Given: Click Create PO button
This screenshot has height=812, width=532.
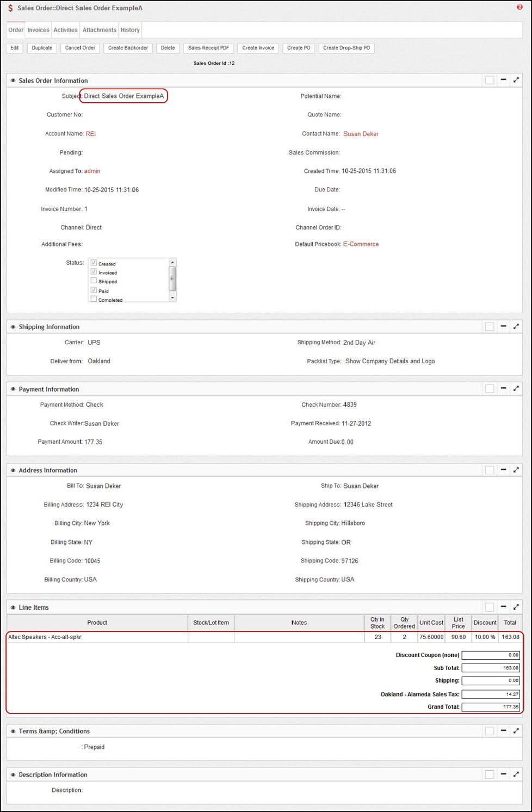Looking at the screenshot, I should (299, 48).
